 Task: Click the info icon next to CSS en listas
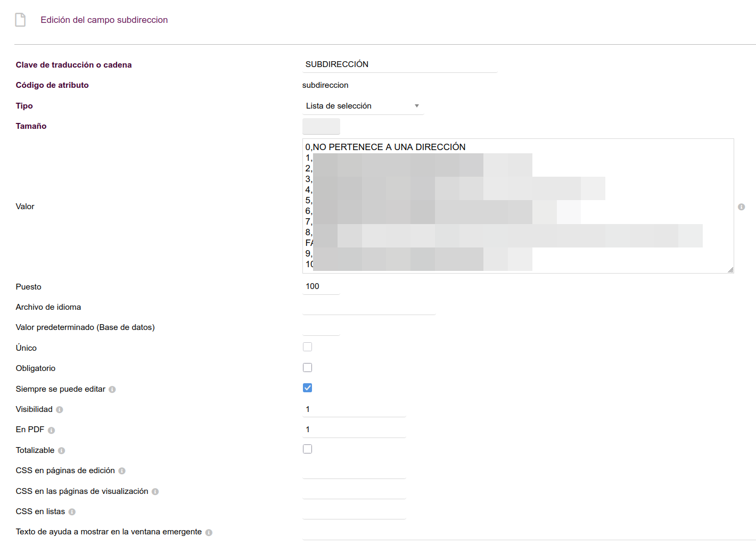pos(72,512)
